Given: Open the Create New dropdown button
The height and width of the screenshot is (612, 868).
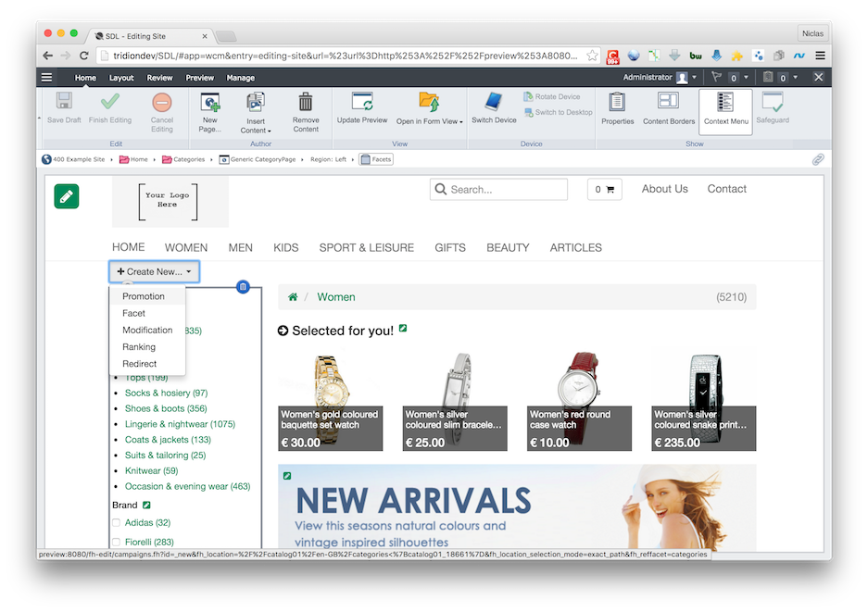Looking at the screenshot, I should coord(154,271).
